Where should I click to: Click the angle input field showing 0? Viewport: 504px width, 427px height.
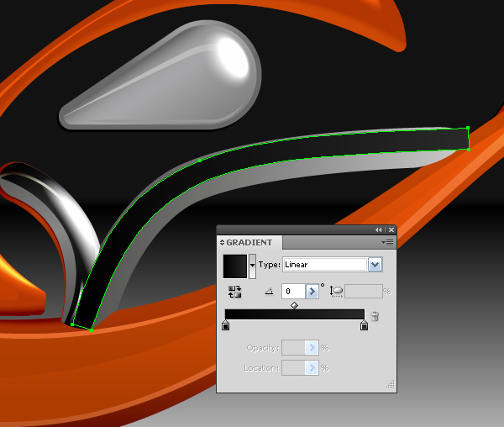[293, 292]
